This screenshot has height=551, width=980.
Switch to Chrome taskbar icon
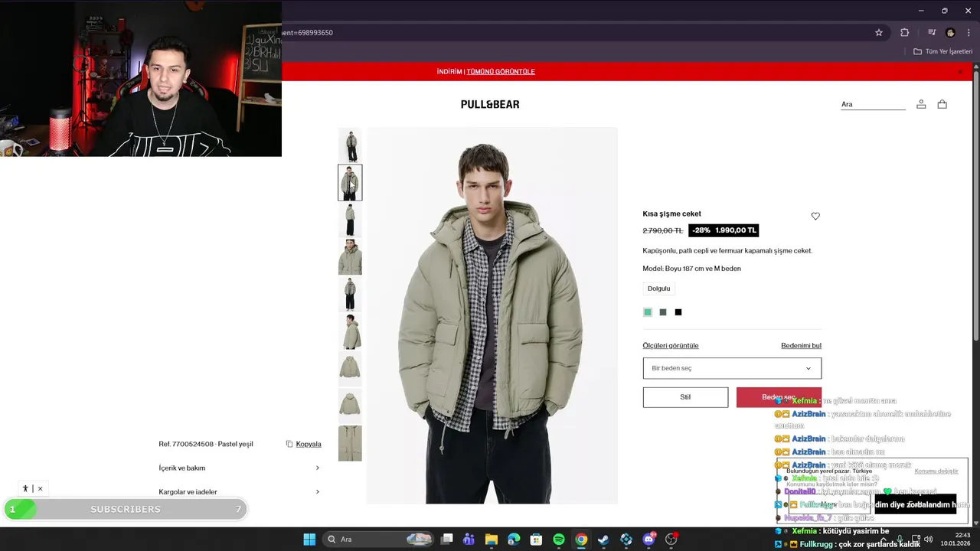point(581,540)
